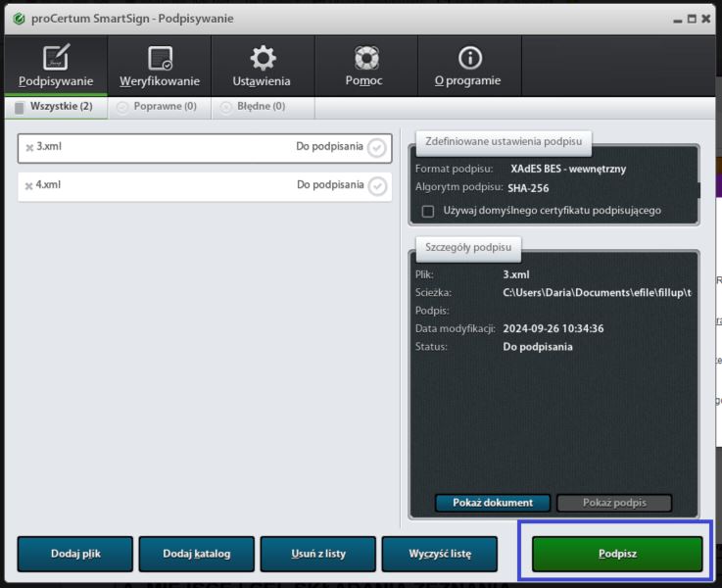Click Usuń z listy button
The height and width of the screenshot is (588, 722).
point(318,554)
